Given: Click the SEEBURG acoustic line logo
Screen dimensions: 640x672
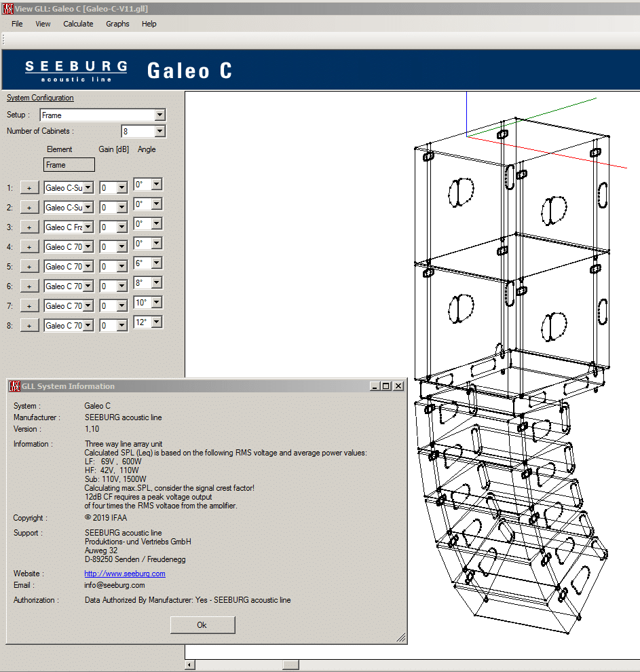Looking at the screenshot, I should (76, 71).
